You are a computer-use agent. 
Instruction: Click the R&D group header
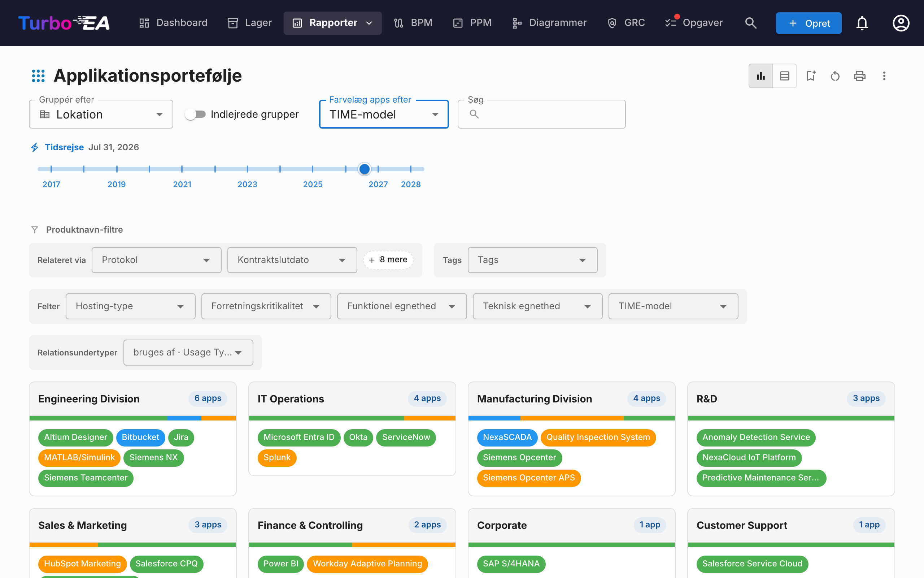pyautogui.click(x=791, y=399)
